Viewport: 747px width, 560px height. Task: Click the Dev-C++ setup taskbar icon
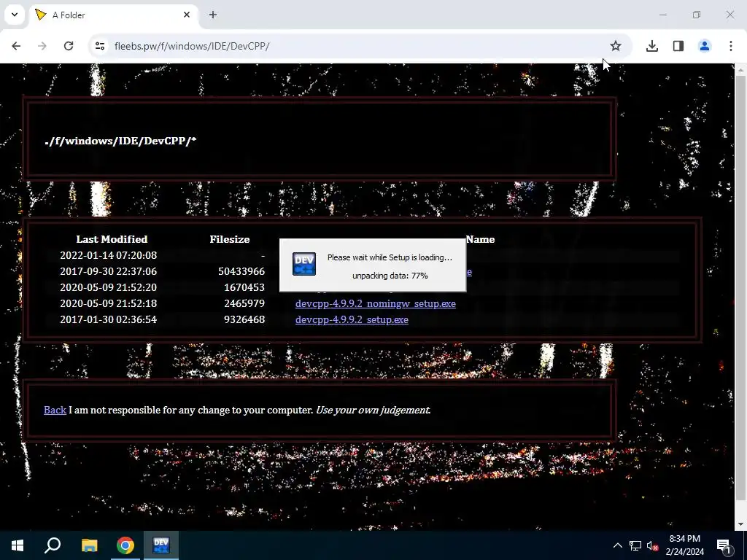(161, 545)
